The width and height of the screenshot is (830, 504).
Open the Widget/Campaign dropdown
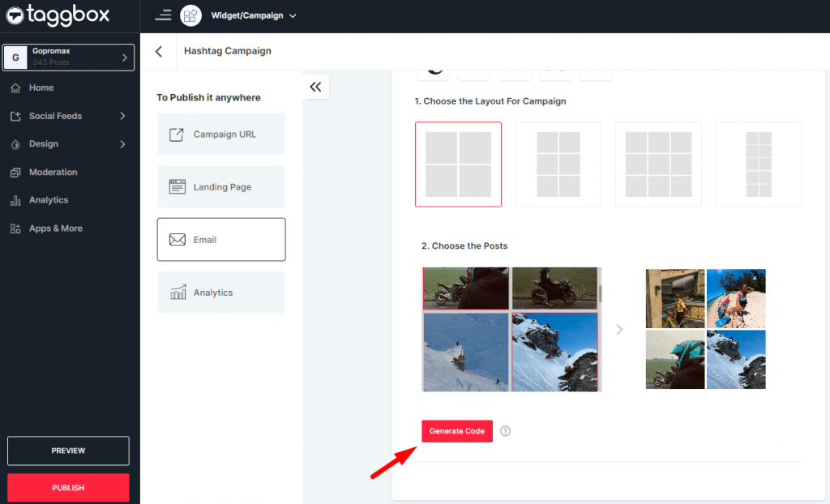254,15
